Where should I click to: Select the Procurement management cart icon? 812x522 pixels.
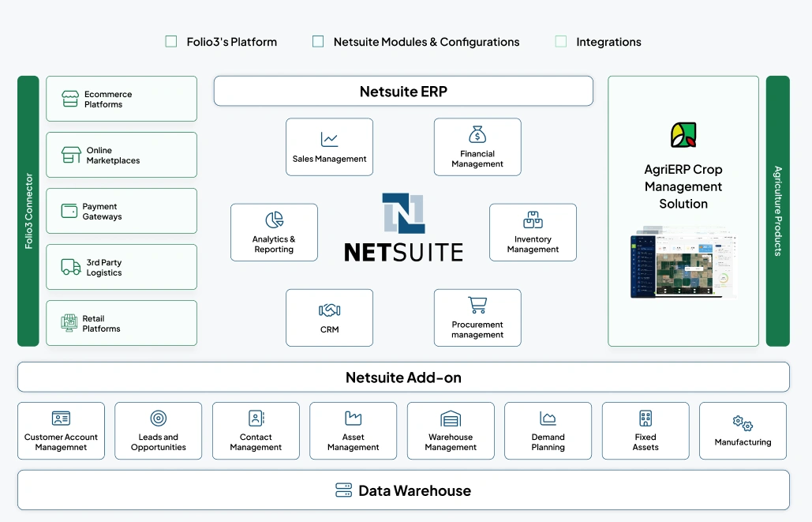(x=477, y=305)
